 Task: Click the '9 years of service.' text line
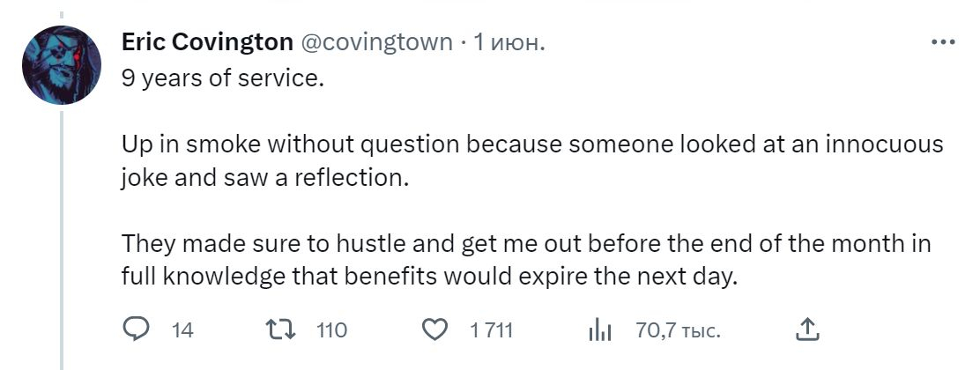pos(222,79)
